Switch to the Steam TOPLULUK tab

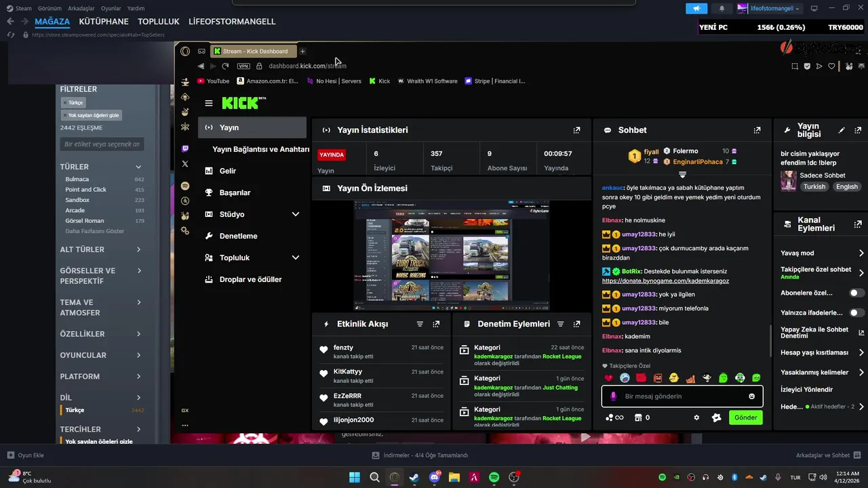[x=159, y=22]
